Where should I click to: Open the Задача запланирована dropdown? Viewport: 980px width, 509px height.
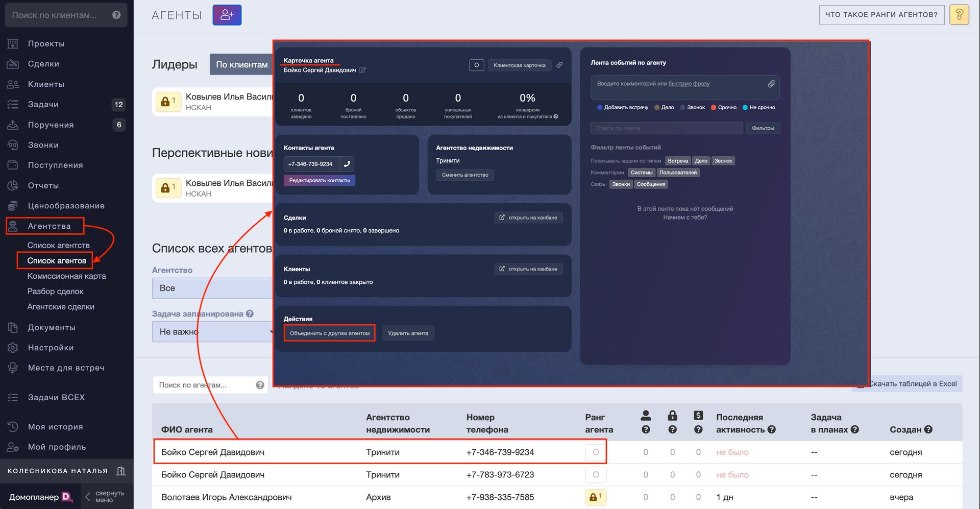point(213,332)
